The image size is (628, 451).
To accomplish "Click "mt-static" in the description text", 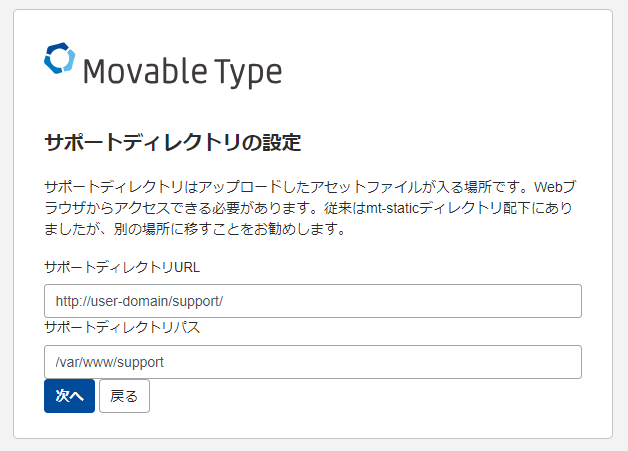I will click(x=392, y=208).
